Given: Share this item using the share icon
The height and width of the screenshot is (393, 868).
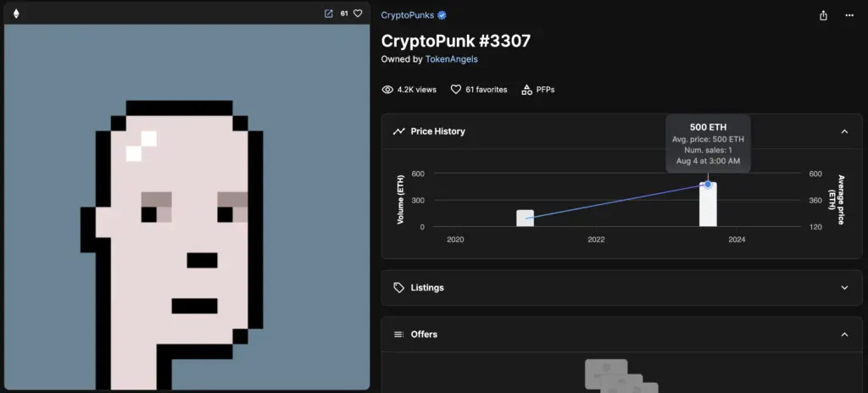Looking at the screenshot, I should [823, 15].
